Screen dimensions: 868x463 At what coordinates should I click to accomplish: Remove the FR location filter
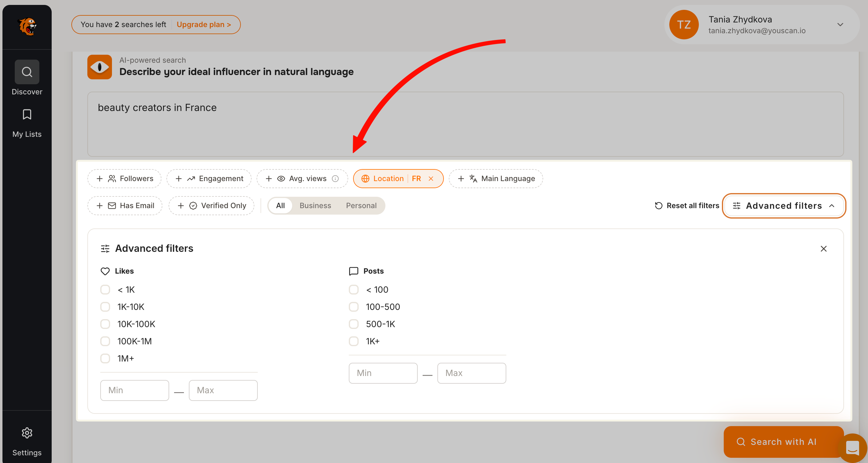click(431, 178)
